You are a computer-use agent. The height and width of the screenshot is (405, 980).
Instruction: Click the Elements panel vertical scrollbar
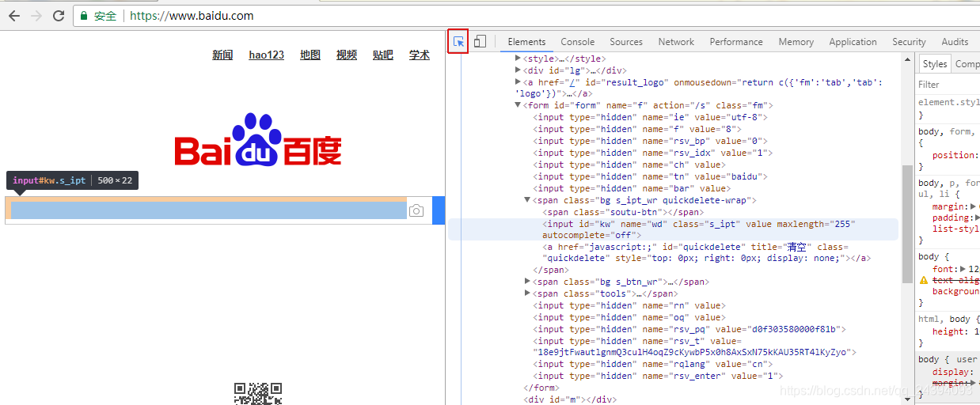coord(907,222)
